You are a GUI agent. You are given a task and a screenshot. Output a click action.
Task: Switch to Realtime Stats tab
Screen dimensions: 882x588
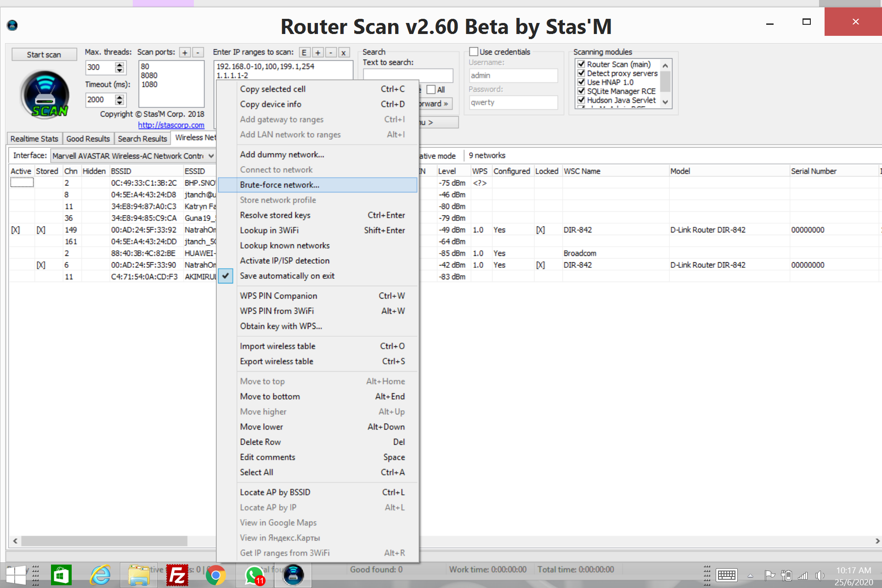click(x=34, y=139)
